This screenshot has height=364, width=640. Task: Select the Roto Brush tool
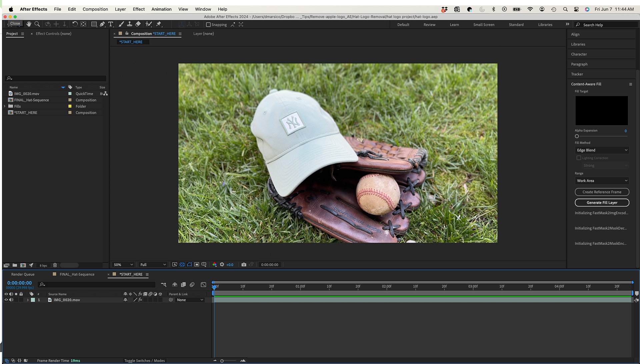click(x=149, y=24)
